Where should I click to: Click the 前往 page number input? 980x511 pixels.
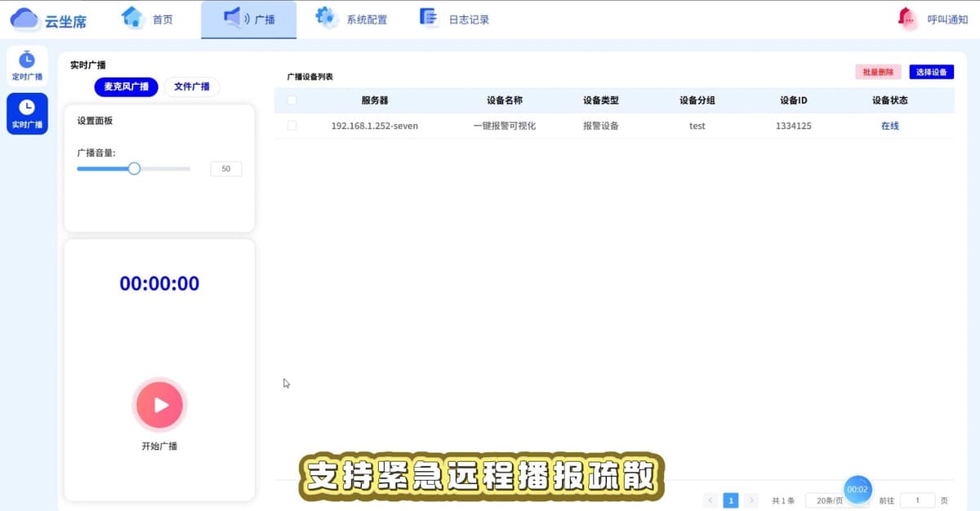coord(918,500)
